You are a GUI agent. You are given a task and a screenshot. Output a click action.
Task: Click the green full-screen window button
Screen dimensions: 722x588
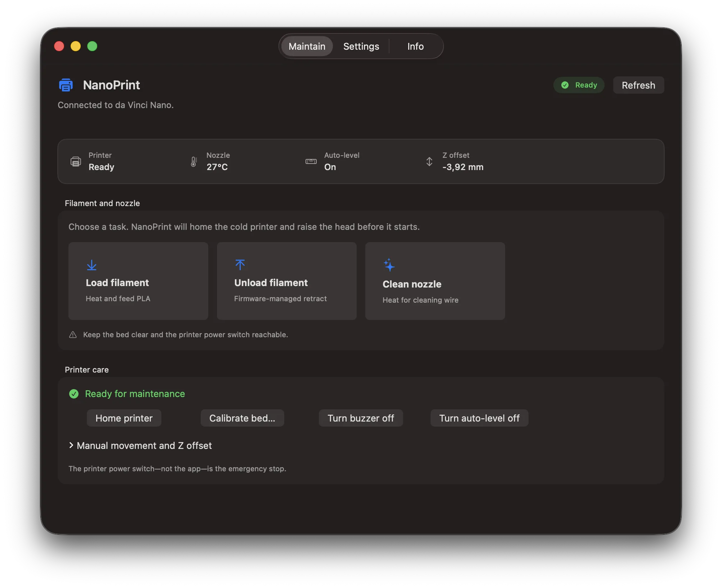[92, 46]
